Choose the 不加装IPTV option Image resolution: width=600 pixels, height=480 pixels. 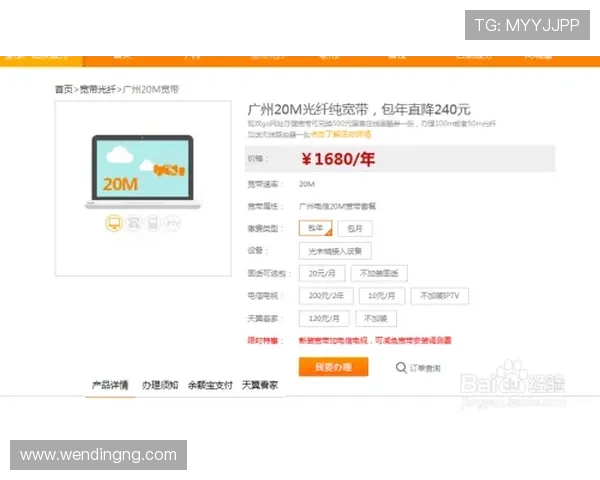[x=440, y=296]
